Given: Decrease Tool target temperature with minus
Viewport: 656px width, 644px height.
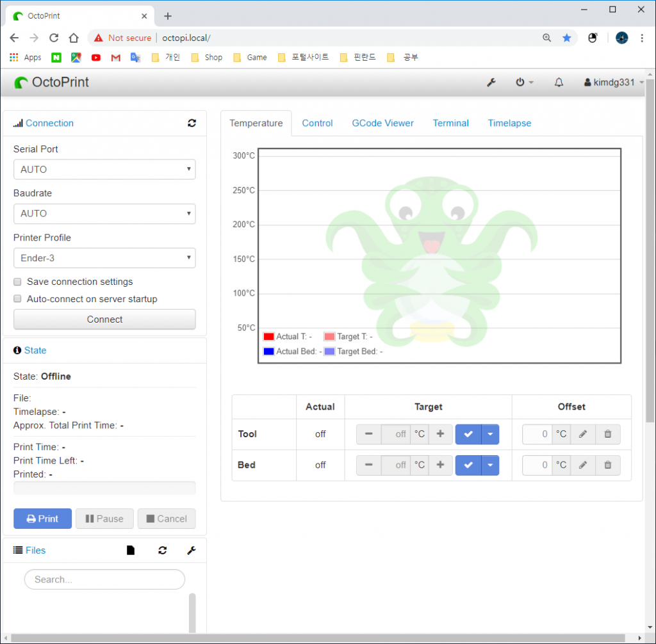Looking at the screenshot, I should tap(368, 434).
